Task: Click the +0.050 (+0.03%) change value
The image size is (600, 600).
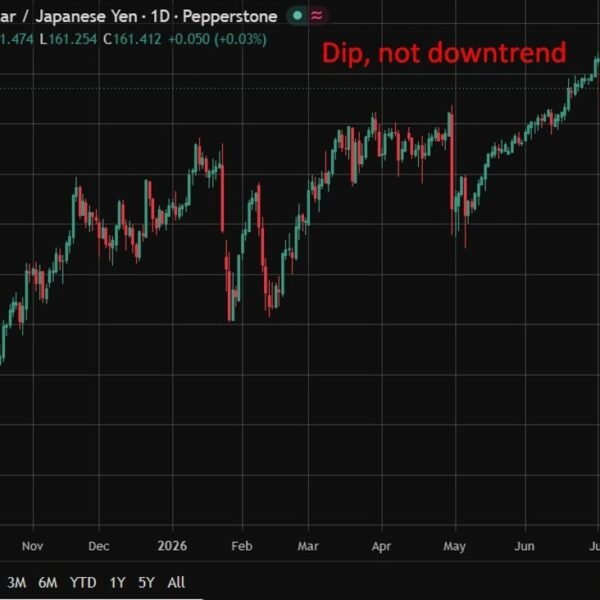Action: tap(217, 39)
